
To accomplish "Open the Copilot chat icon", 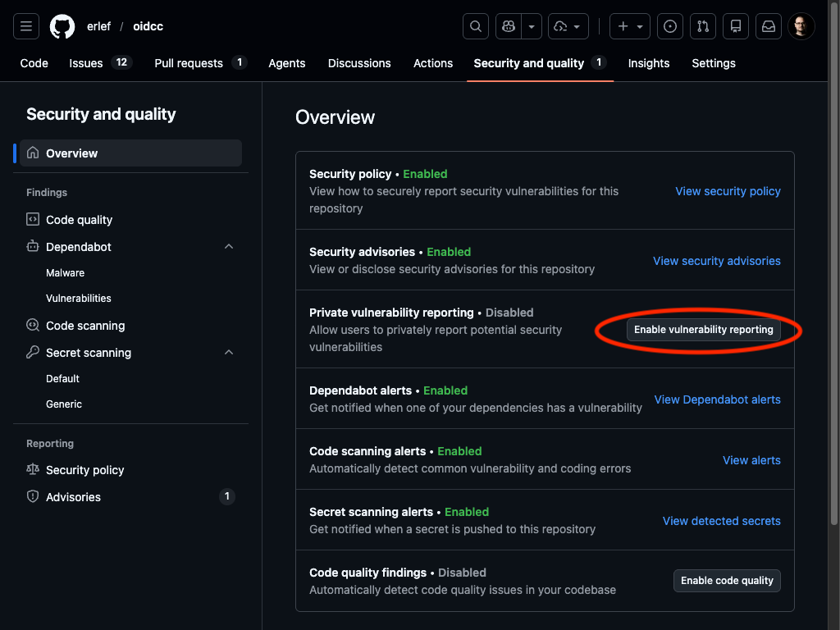I will click(x=509, y=26).
